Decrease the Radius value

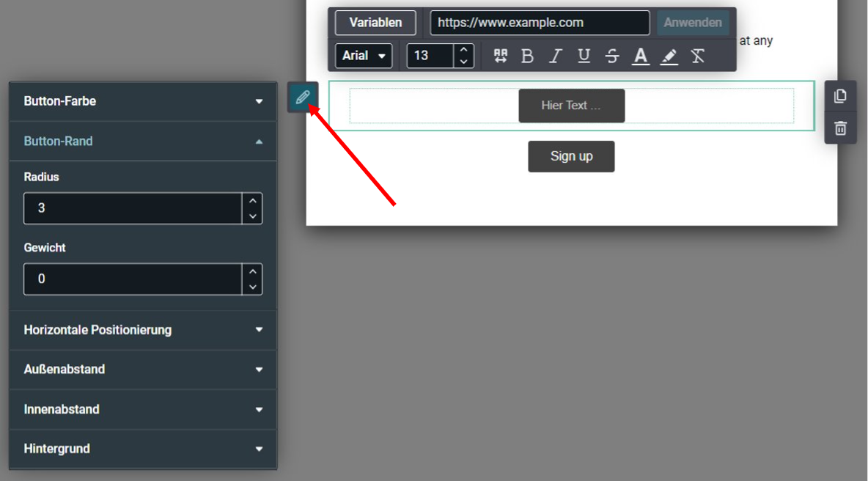point(252,216)
